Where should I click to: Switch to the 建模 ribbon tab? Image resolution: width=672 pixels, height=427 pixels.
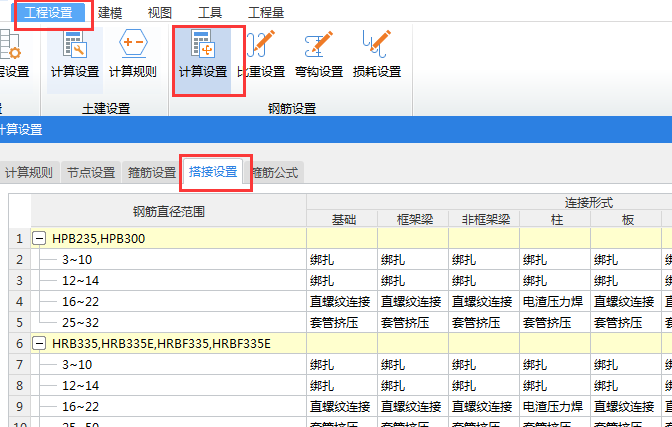(110, 13)
